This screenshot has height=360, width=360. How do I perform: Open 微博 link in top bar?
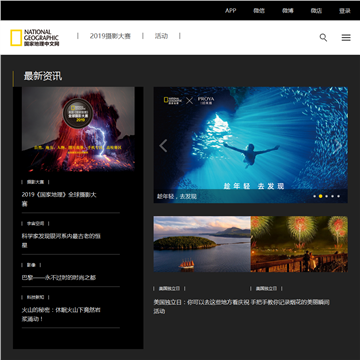pyautogui.click(x=288, y=10)
